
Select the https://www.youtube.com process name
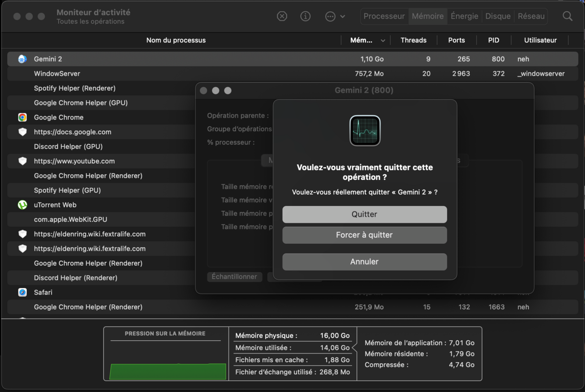(74, 161)
